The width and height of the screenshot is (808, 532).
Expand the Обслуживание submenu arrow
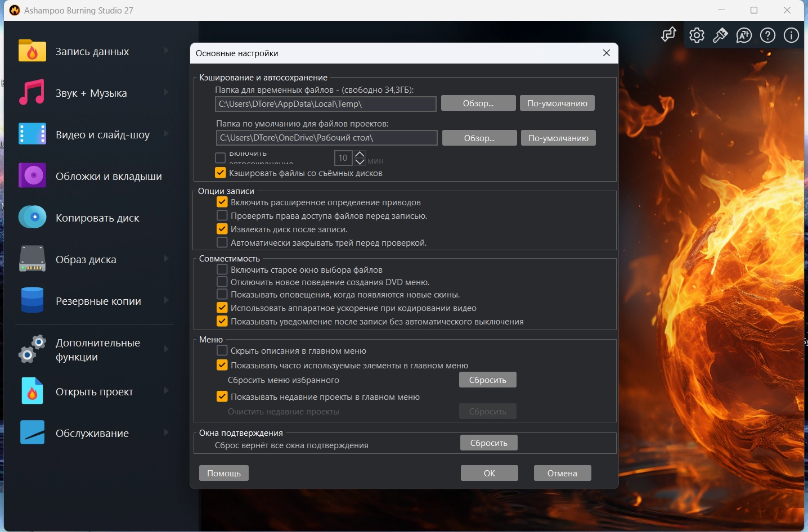pos(166,432)
